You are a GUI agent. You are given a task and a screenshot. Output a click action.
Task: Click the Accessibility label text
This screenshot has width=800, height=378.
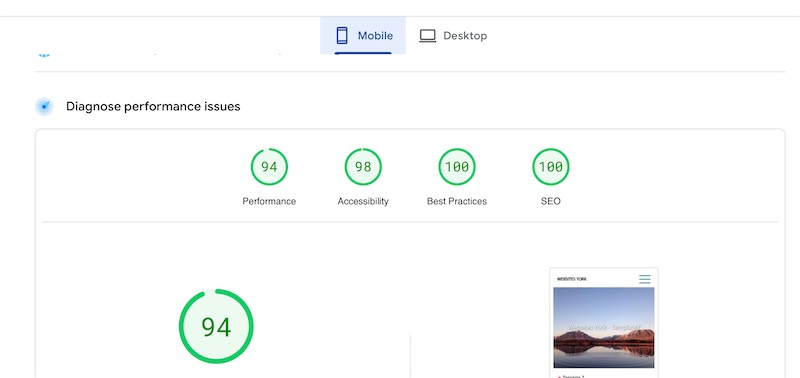click(363, 201)
